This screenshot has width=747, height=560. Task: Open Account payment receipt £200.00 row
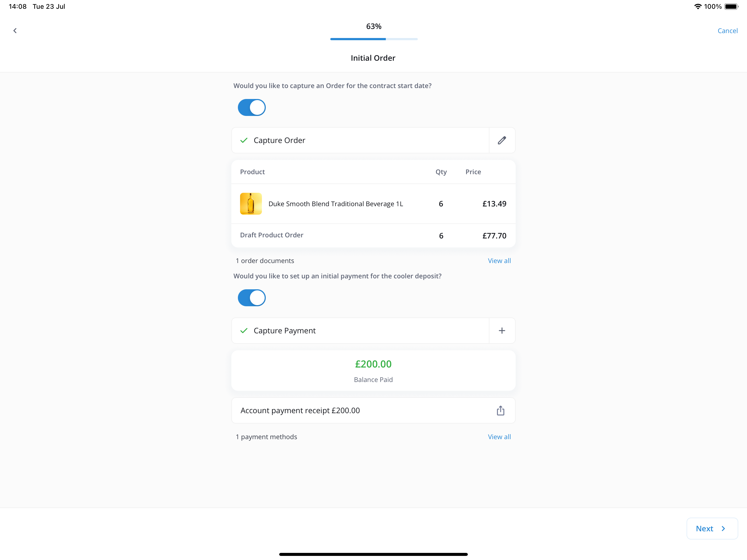pyautogui.click(x=373, y=410)
